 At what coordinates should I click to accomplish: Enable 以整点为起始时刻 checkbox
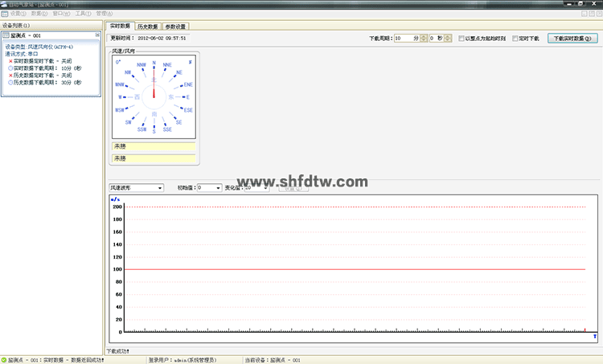461,38
